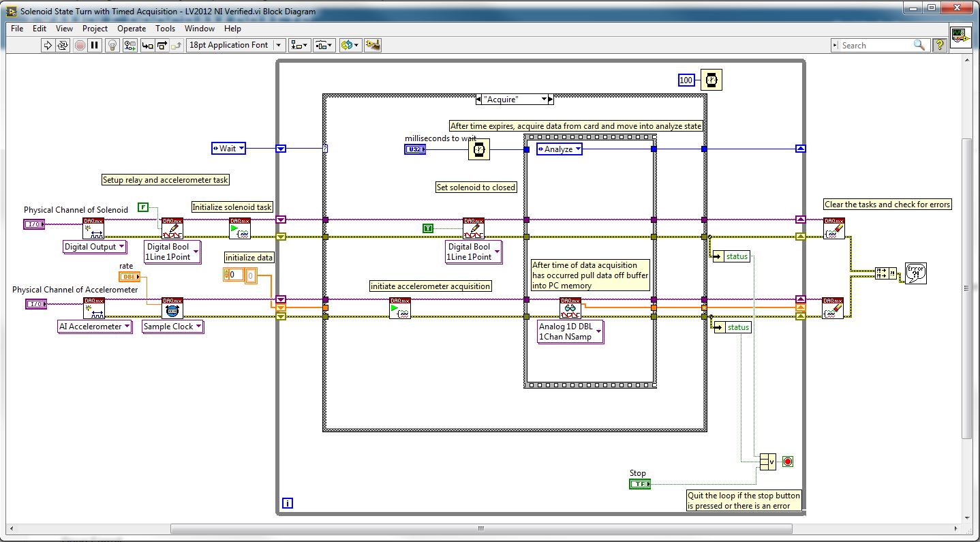Open the Context Help question mark

click(940, 45)
